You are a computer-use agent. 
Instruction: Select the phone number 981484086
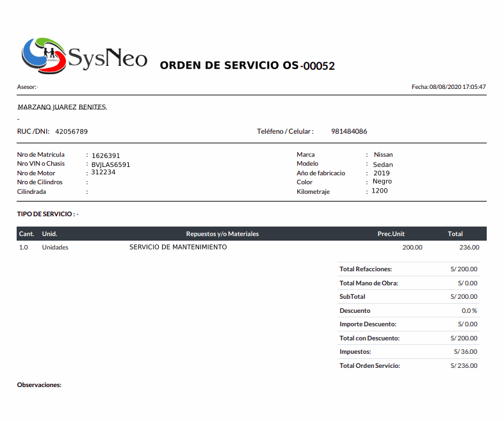[x=349, y=131]
